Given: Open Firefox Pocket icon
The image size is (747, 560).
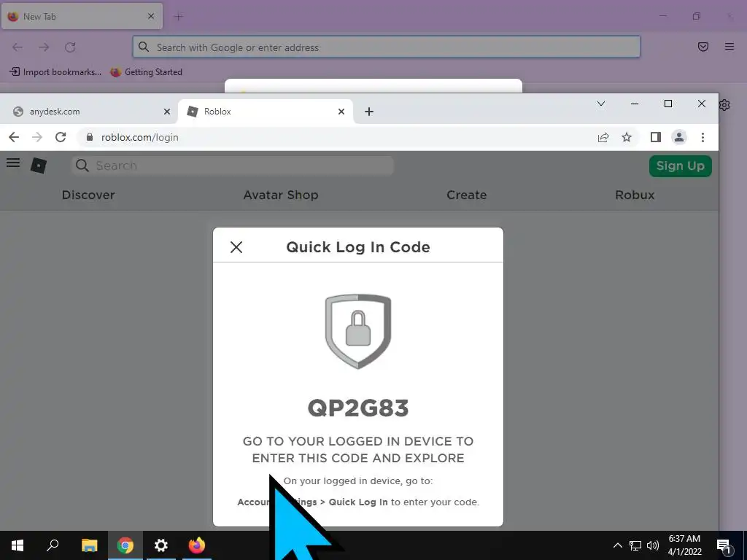Looking at the screenshot, I should (x=703, y=47).
